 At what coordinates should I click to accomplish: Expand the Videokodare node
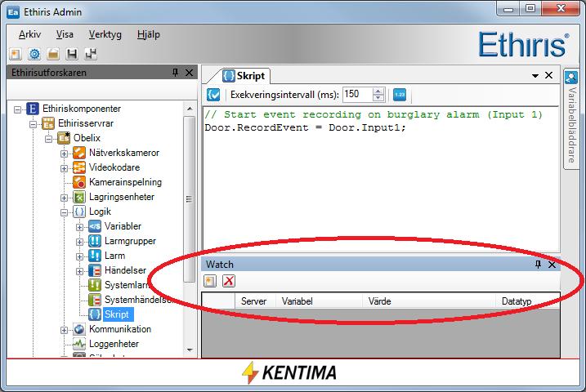point(64,168)
